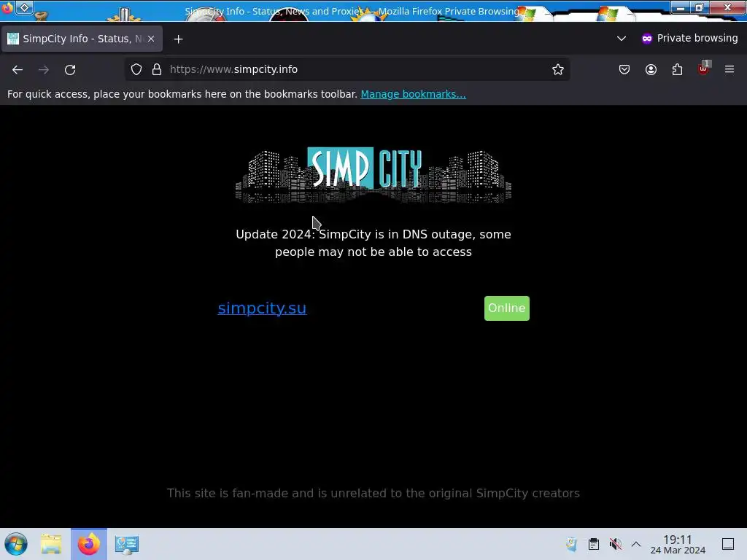Click the Private browsing indicator

point(690,38)
